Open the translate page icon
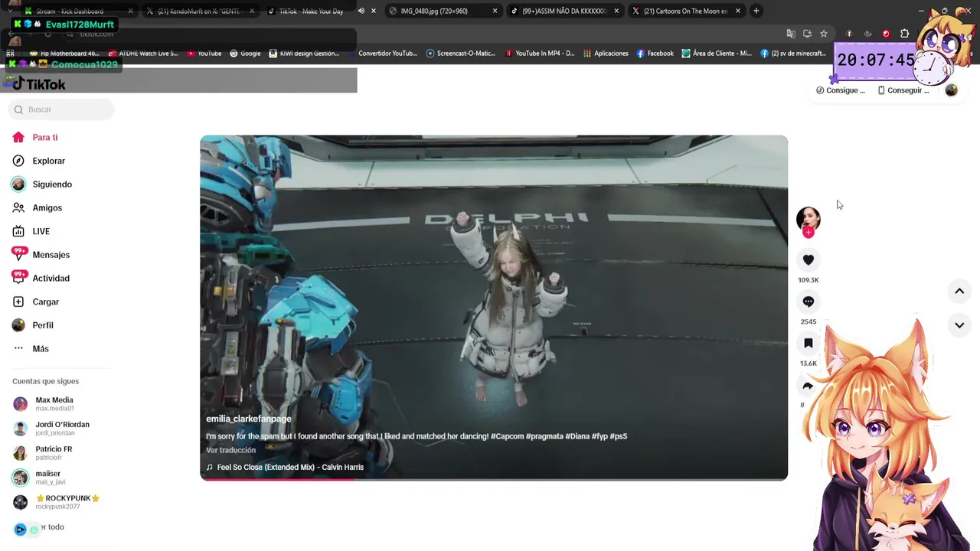Viewport: 980px width, 551px height. pyautogui.click(x=791, y=34)
